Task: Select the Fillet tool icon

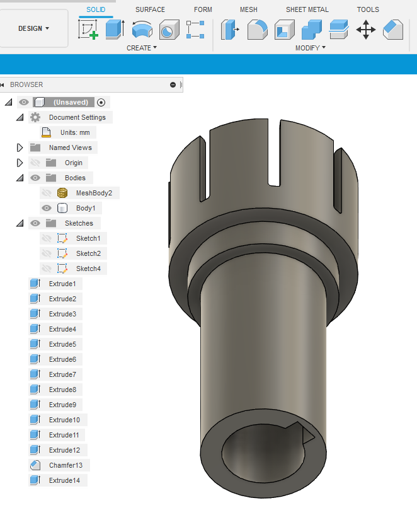Action: [257, 30]
